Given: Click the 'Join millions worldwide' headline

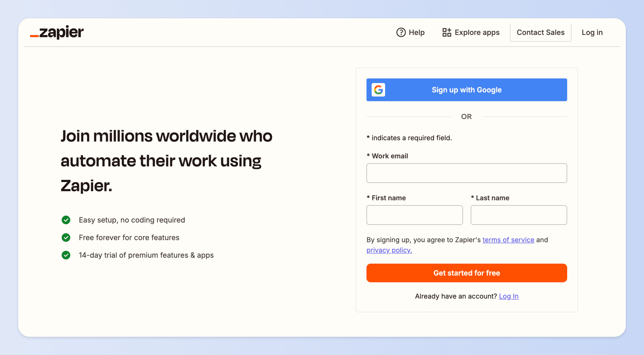Looking at the screenshot, I should pos(166,161).
